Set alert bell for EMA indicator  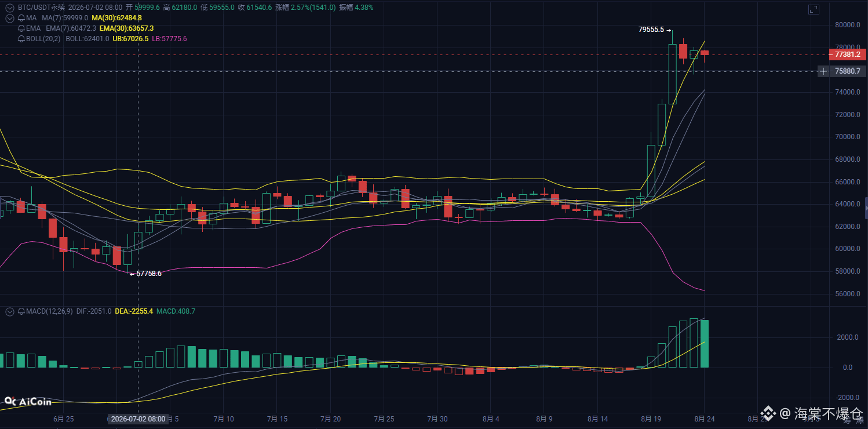[x=21, y=28]
